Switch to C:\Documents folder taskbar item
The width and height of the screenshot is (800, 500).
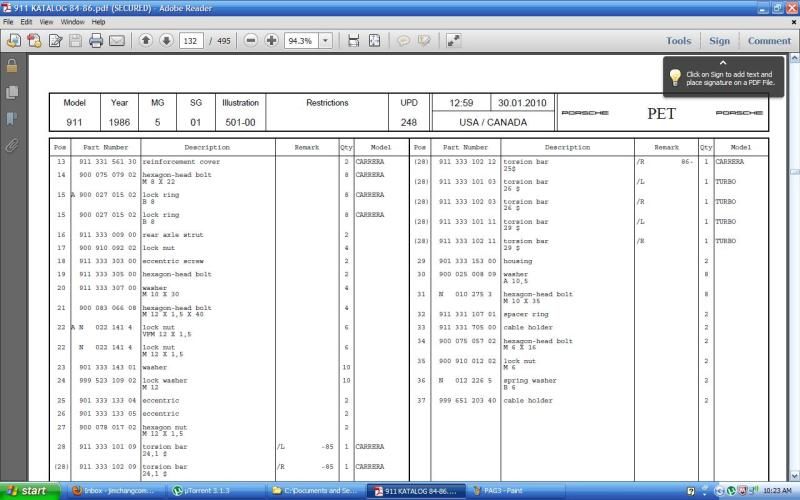click(314, 491)
